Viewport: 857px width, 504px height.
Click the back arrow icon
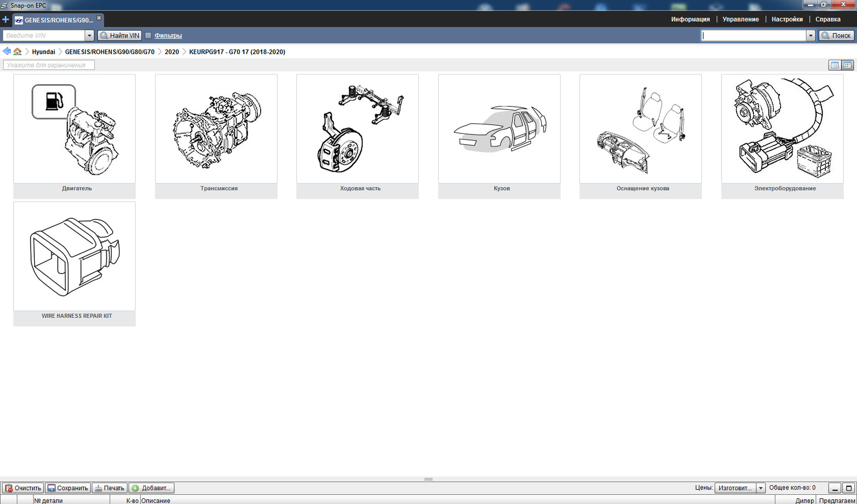[7, 51]
